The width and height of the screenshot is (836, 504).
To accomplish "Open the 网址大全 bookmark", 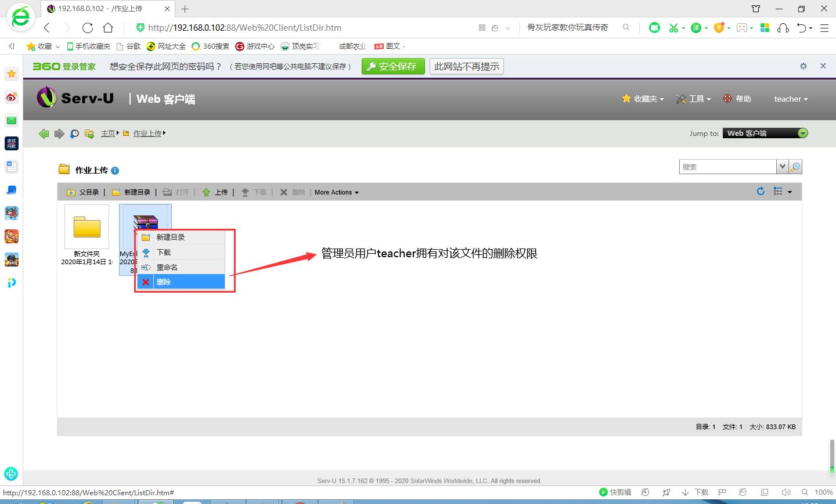I will click(166, 46).
